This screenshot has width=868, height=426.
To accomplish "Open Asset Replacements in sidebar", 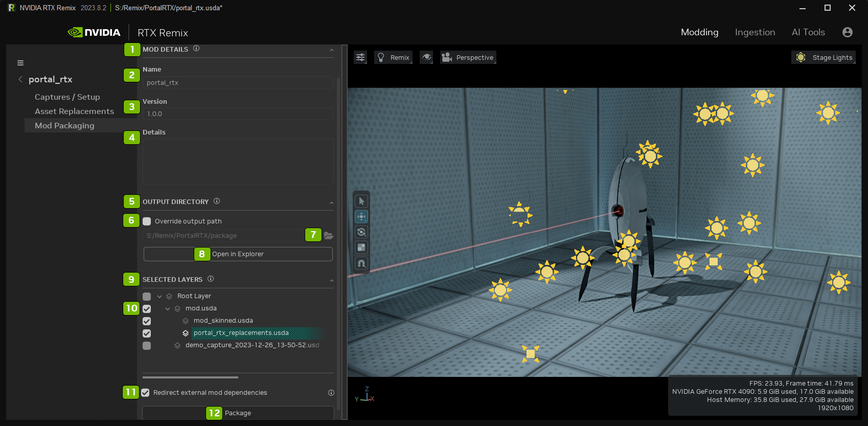I will point(74,111).
